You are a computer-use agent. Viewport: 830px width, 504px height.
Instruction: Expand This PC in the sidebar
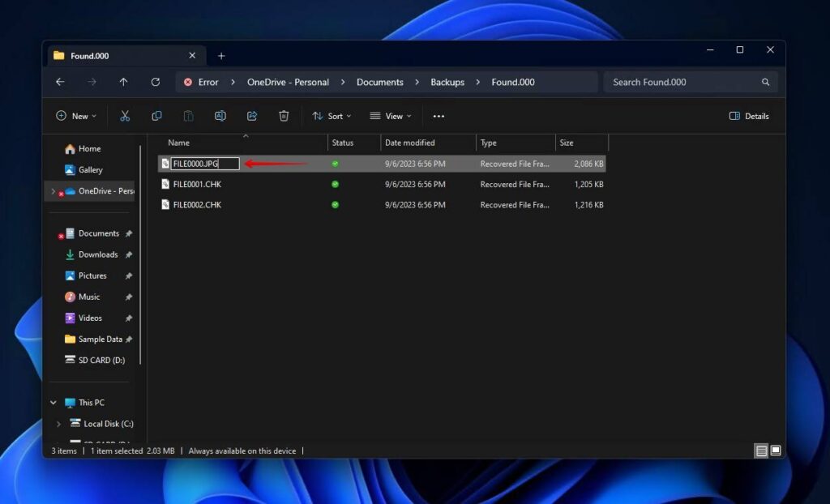coord(53,402)
